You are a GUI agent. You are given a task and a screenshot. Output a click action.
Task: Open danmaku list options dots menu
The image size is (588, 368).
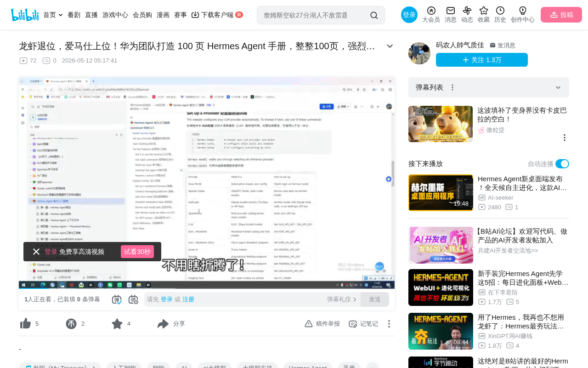[x=452, y=87]
